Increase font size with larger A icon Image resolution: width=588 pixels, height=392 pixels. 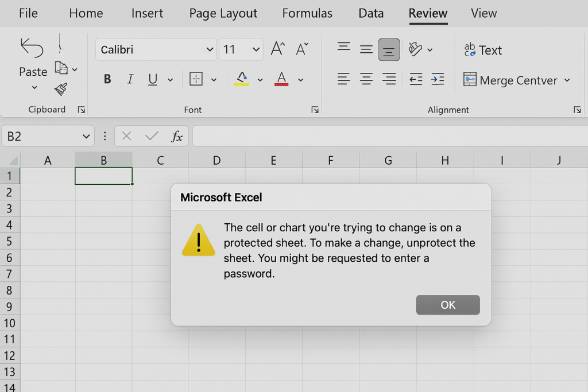point(278,49)
